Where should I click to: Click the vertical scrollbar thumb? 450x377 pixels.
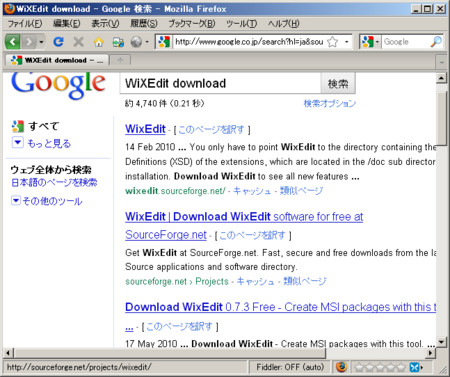441,119
